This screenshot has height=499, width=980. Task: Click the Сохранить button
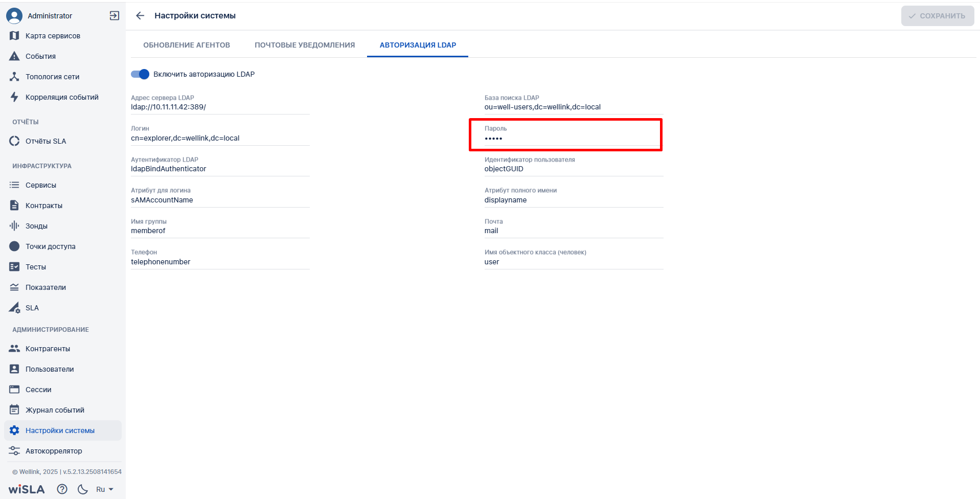[x=937, y=16]
